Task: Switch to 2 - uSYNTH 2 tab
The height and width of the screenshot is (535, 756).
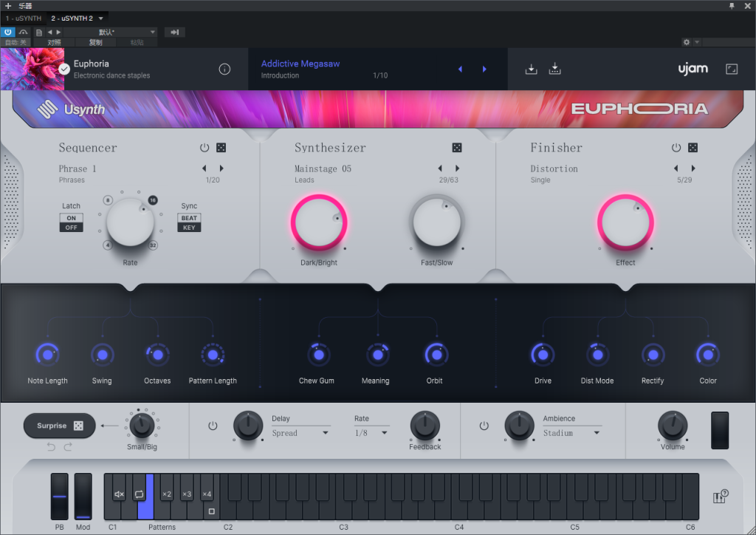Action: 72,18
